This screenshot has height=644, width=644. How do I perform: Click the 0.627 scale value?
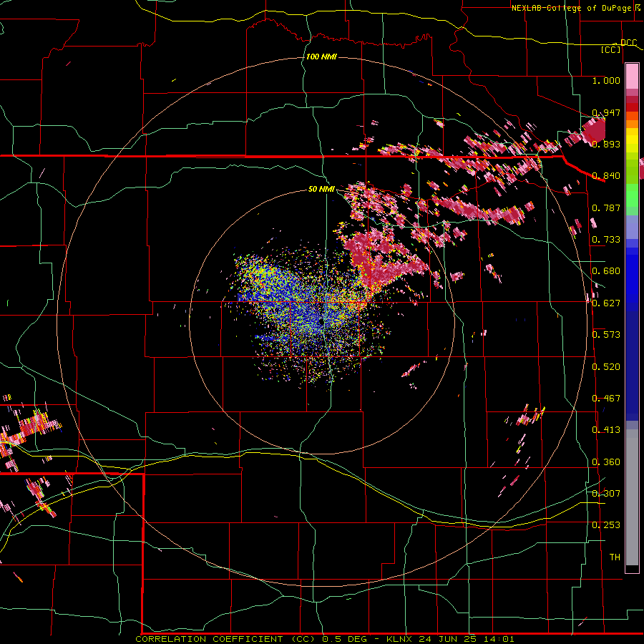click(x=606, y=303)
